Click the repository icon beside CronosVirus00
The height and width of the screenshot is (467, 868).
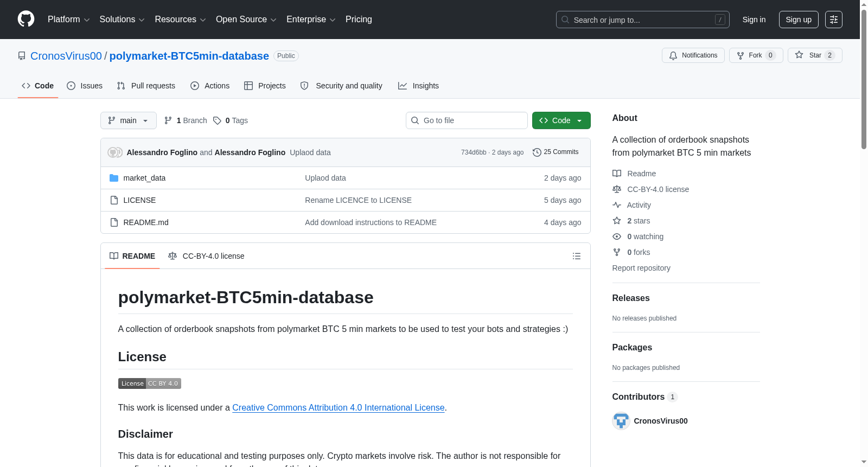[x=22, y=56]
